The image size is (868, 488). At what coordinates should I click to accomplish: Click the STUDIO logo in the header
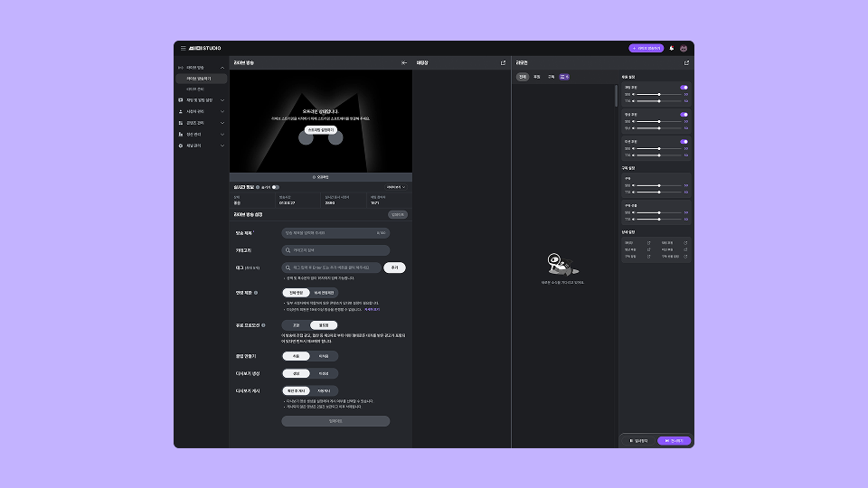[205, 48]
